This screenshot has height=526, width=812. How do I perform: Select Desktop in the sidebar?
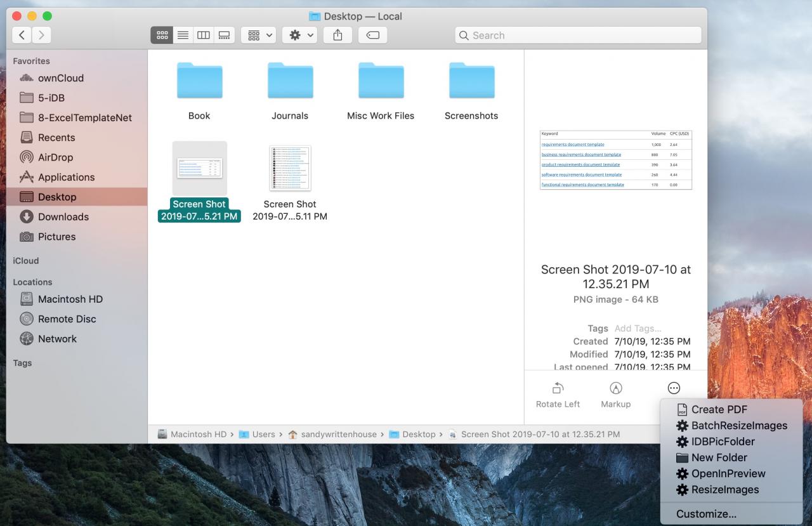point(76,197)
